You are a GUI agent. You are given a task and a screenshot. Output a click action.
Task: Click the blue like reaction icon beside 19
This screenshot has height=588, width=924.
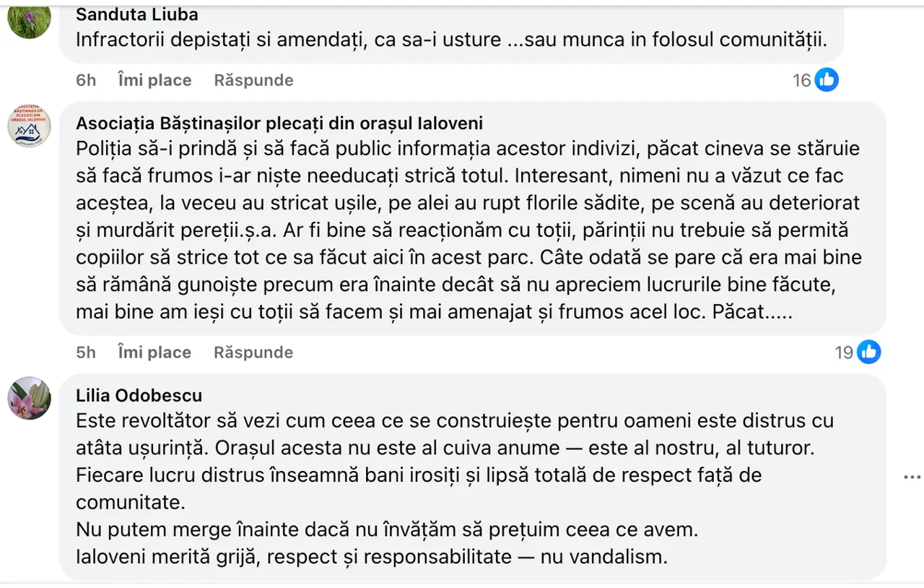[868, 353]
